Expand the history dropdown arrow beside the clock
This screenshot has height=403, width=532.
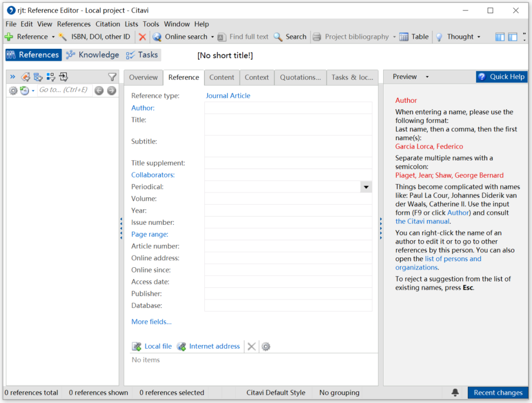tap(33, 91)
